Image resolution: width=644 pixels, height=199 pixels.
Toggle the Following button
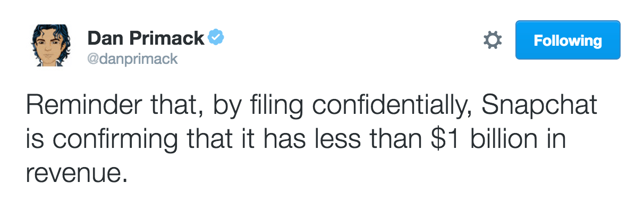[x=567, y=40]
